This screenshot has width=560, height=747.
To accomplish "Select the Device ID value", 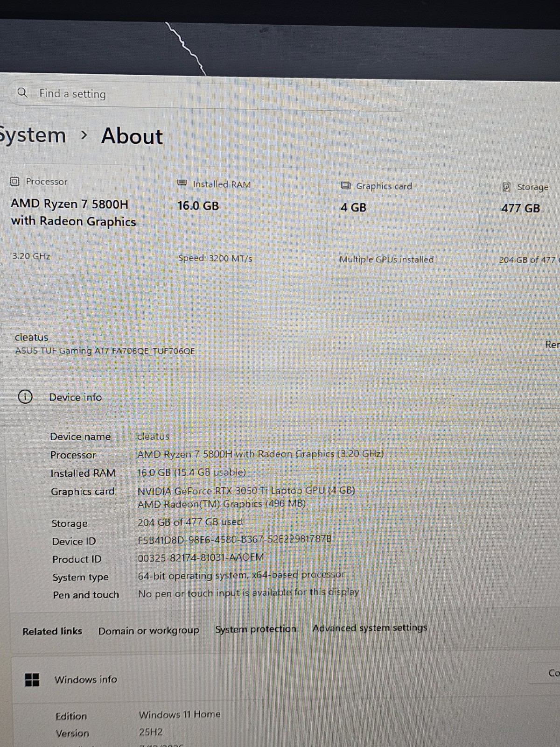I will pyautogui.click(x=235, y=539).
